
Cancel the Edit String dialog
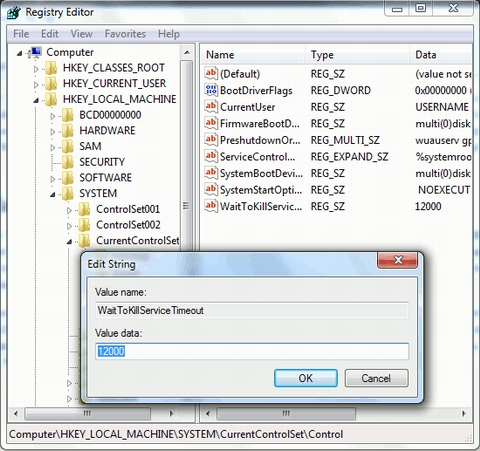[x=376, y=378]
